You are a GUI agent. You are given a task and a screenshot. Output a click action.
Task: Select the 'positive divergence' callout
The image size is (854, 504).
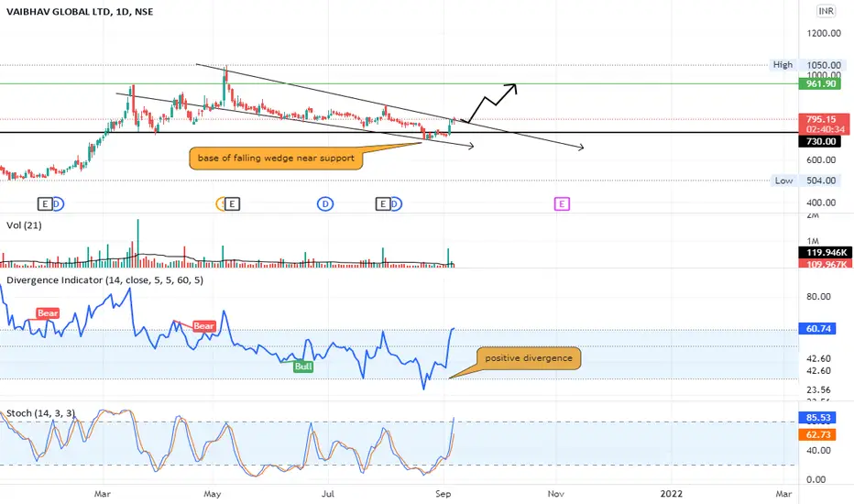pos(529,358)
